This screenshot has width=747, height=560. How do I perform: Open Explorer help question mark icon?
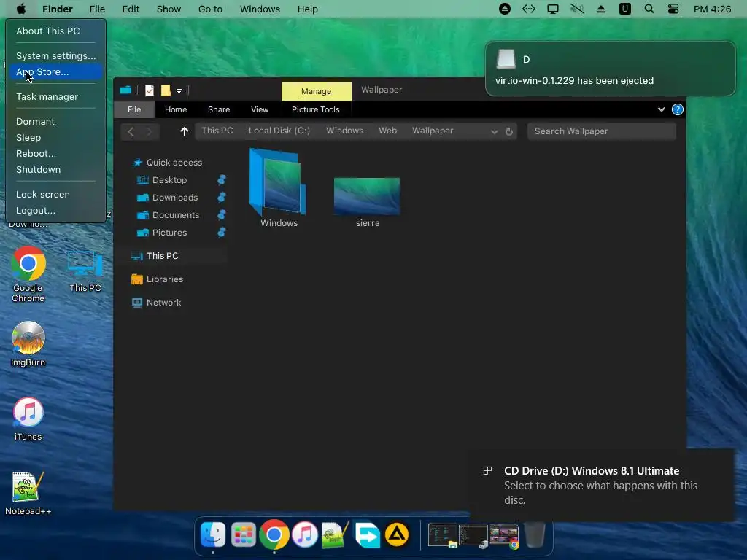[x=678, y=109]
